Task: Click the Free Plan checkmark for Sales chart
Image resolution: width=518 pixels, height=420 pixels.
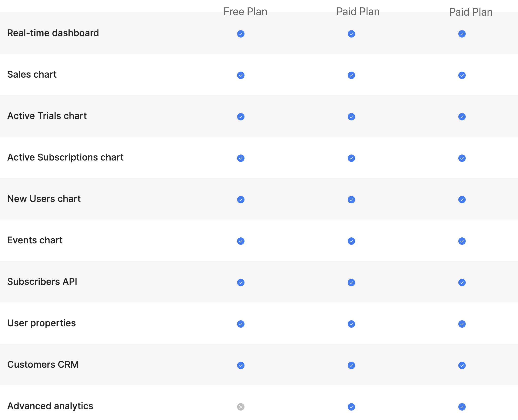Action: click(241, 75)
